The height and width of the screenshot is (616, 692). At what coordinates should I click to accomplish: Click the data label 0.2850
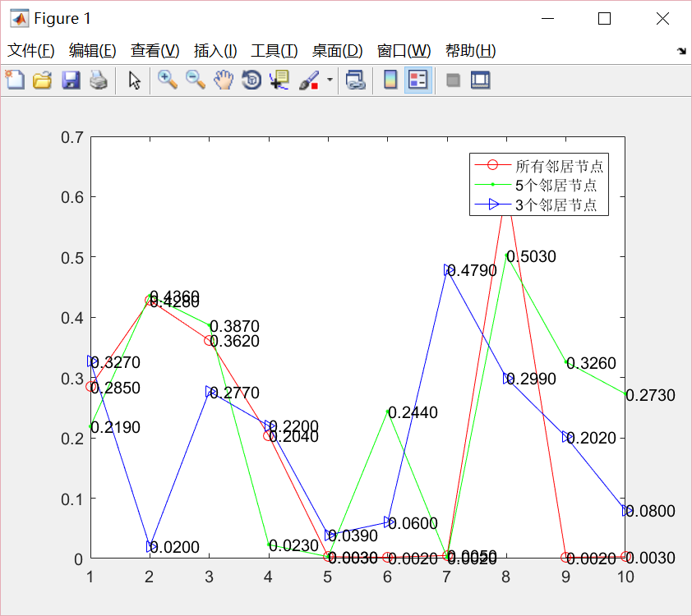(x=115, y=388)
